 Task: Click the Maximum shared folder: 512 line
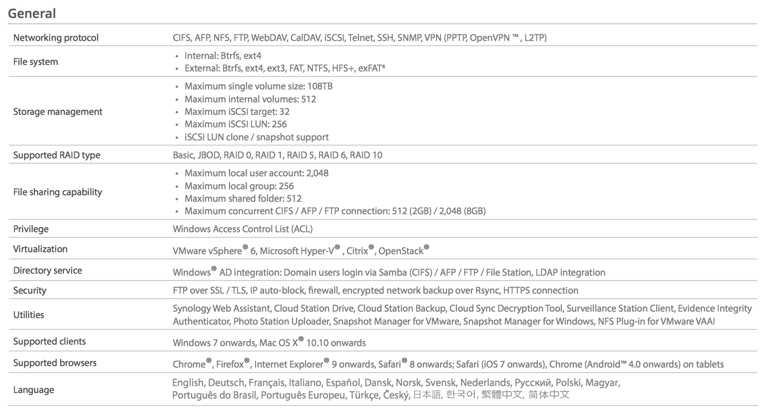pos(243,199)
